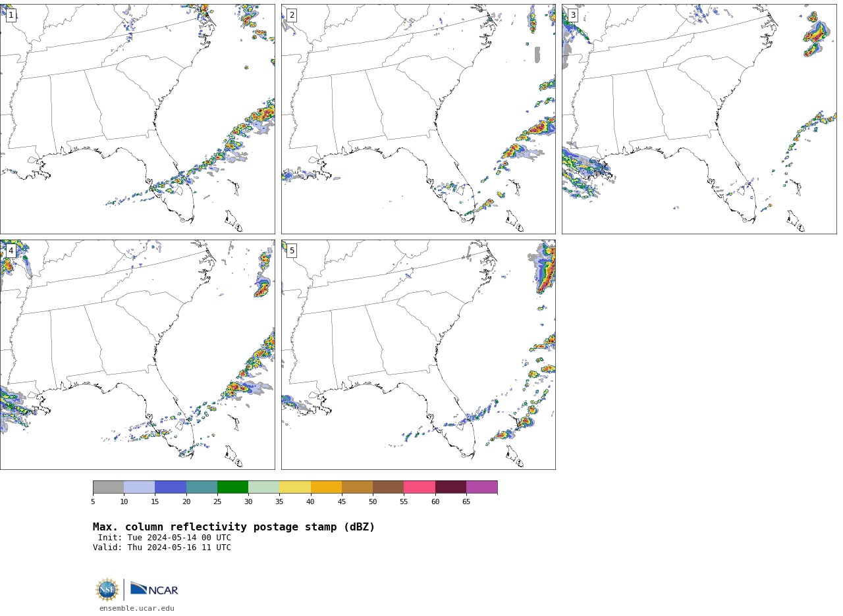Open ensemble member 3 reflectivity map

coord(699,119)
